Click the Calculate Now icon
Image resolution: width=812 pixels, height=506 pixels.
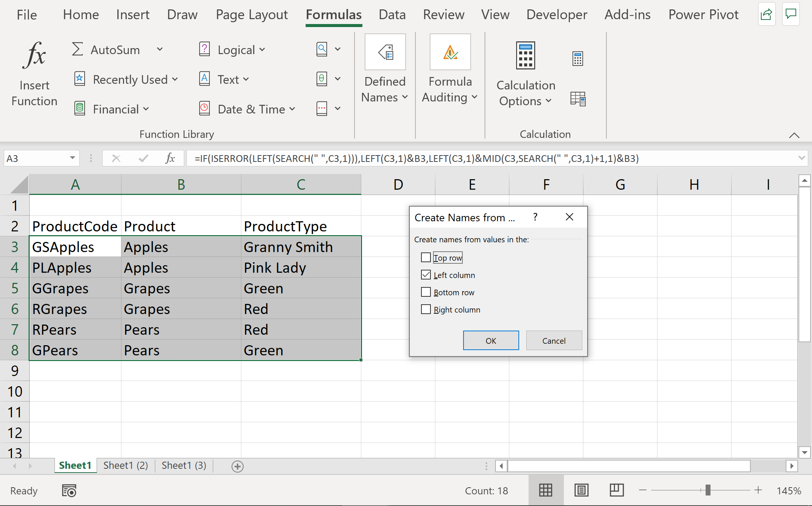point(577,59)
